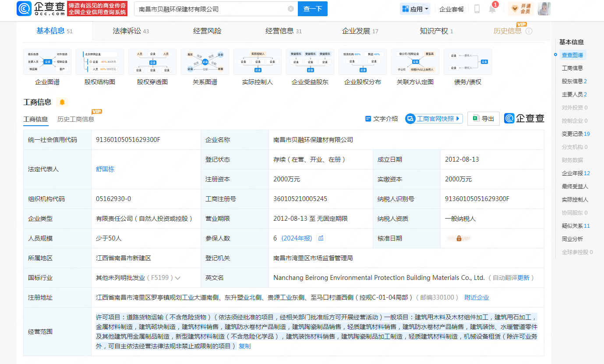Click the mobile phone icon in header
The width and height of the screenshot is (604, 364).
(477, 9)
